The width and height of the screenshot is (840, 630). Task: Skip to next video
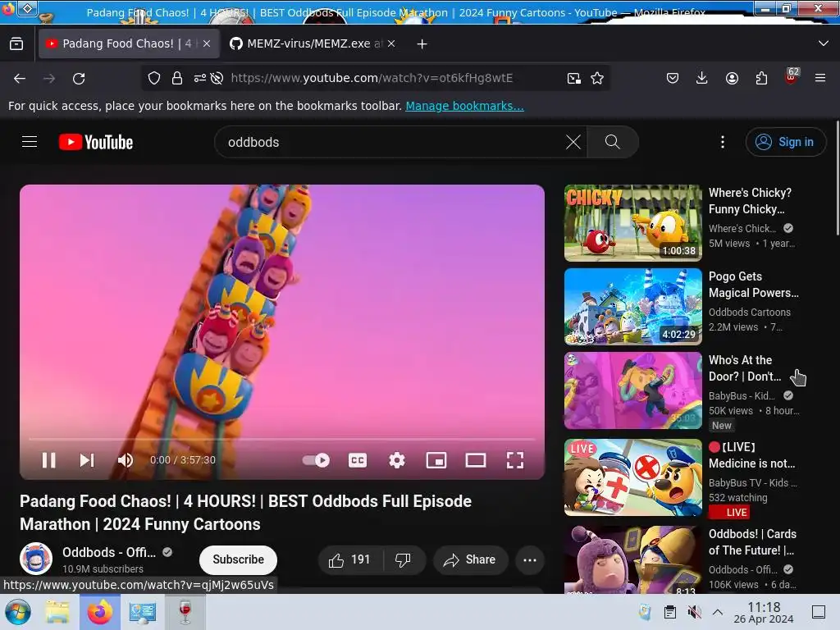tap(87, 460)
